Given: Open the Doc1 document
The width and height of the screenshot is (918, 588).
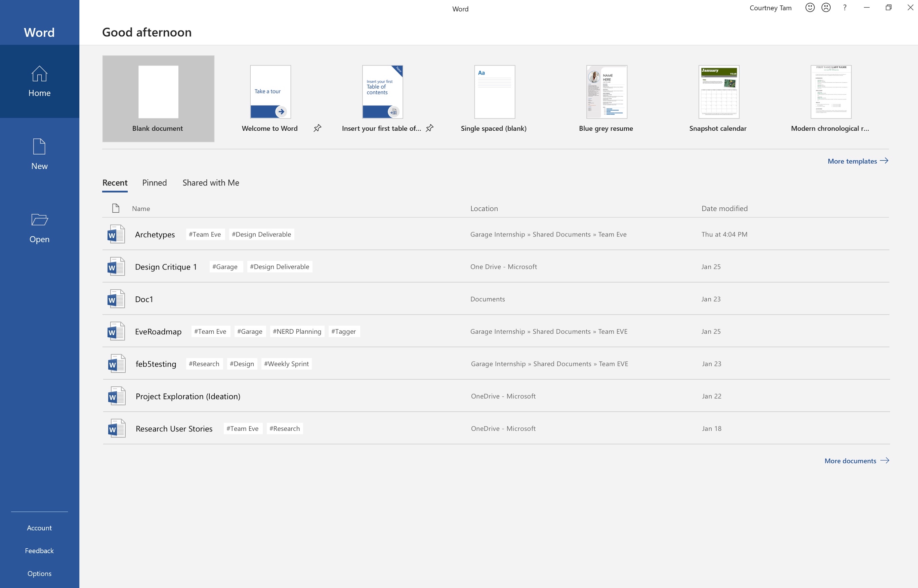Looking at the screenshot, I should coord(144,299).
